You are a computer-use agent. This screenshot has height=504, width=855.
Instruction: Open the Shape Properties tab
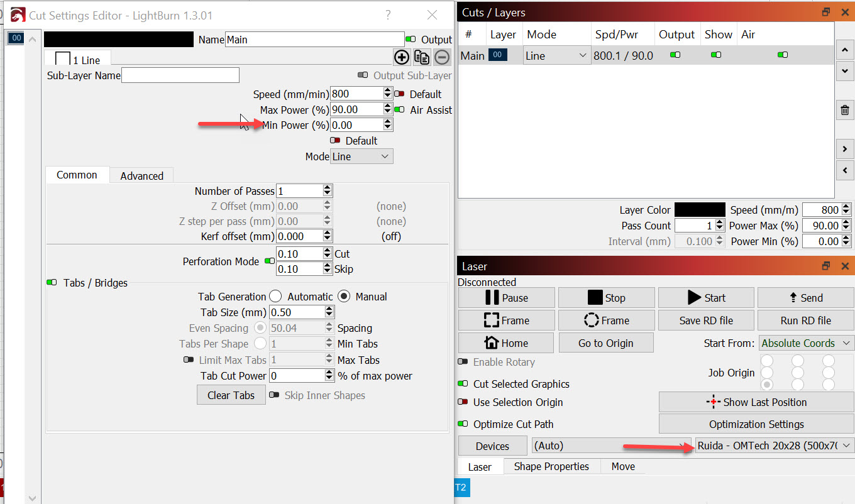pyautogui.click(x=551, y=466)
